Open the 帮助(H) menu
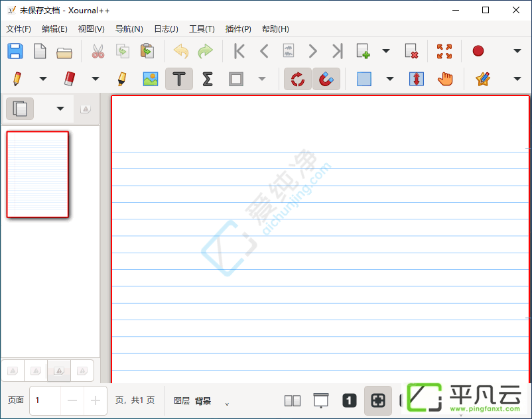The image size is (532, 419). 275,29
